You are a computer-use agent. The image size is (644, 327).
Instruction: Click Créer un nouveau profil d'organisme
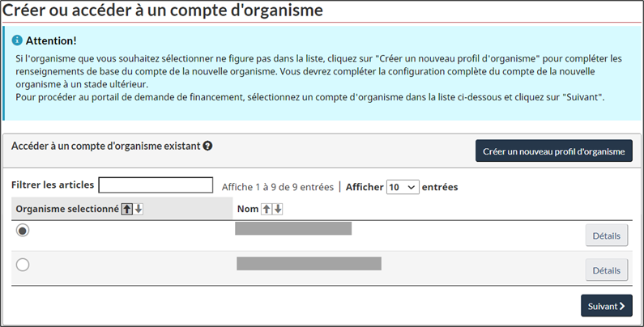(553, 151)
